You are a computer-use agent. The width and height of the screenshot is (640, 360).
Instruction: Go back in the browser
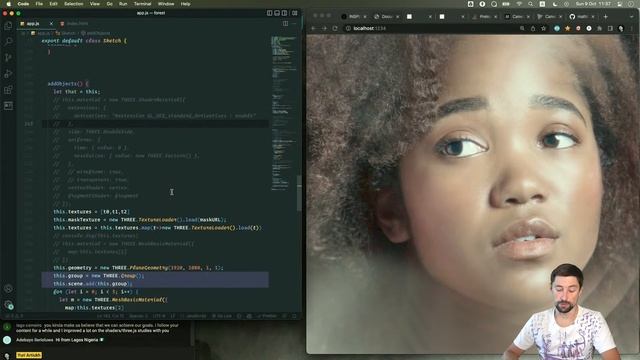coord(313,28)
